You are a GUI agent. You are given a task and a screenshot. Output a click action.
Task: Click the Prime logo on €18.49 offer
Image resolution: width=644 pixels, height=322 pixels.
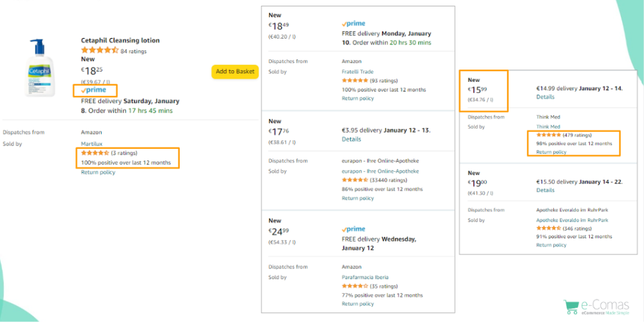coord(353,24)
